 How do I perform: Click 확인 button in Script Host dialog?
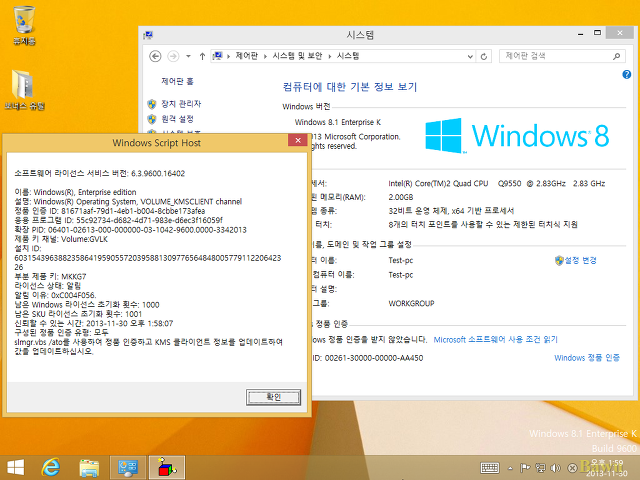(x=273, y=397)
